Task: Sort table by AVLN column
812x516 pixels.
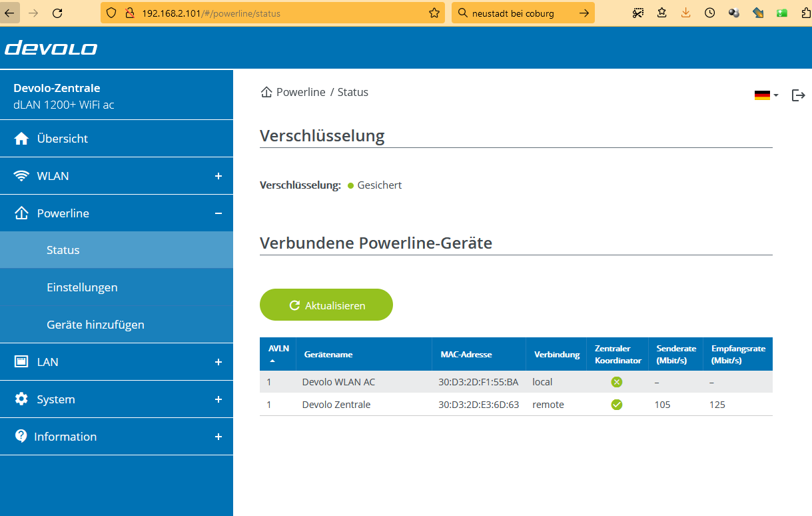Action: [x=278, y=354]
